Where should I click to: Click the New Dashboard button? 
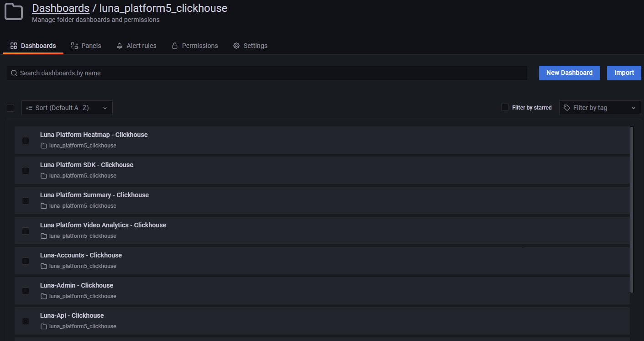tap(569, 73)
